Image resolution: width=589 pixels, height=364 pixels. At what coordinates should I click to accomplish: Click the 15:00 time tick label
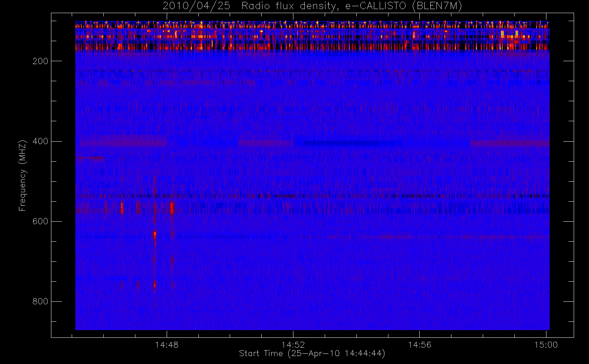point(546,345)
